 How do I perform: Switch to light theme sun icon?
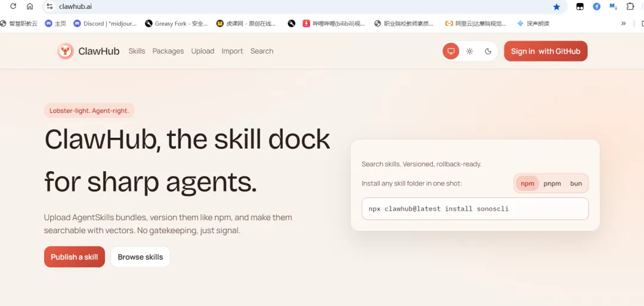point(469,51)
